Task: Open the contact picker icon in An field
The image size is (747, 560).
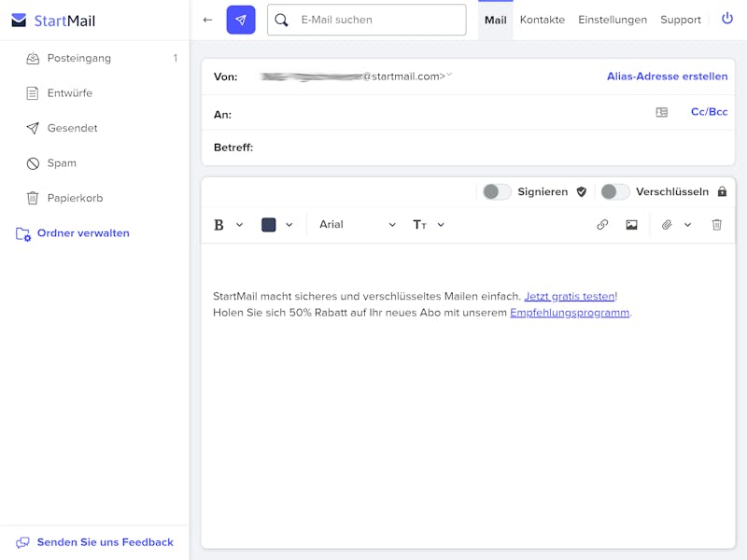Action: point(662,112)
